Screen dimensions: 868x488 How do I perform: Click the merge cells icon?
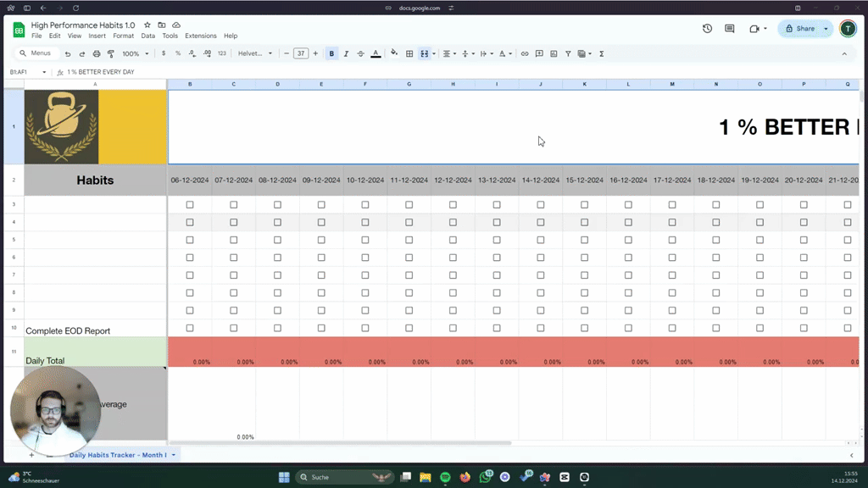pos(424,53)
